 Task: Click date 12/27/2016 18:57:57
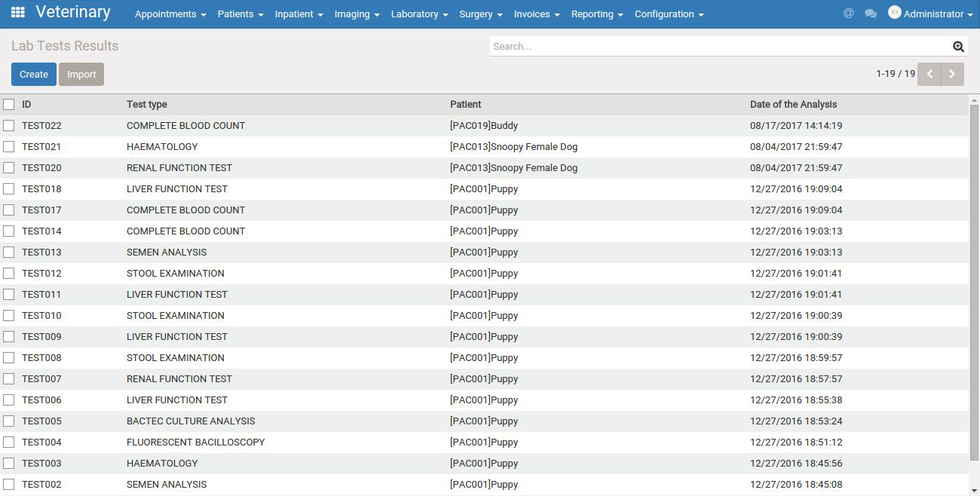pyautogui.click(x=796, y=379)
